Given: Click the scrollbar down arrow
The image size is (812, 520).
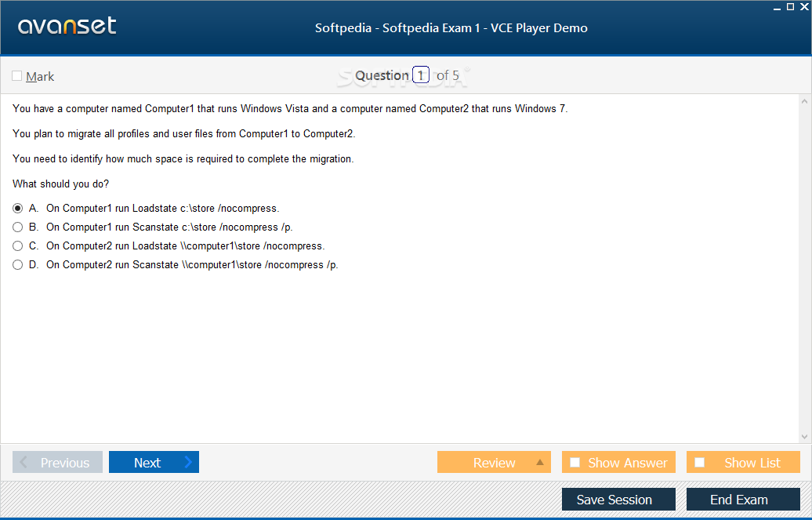Looking at the screenshot, I should point(804,437).
